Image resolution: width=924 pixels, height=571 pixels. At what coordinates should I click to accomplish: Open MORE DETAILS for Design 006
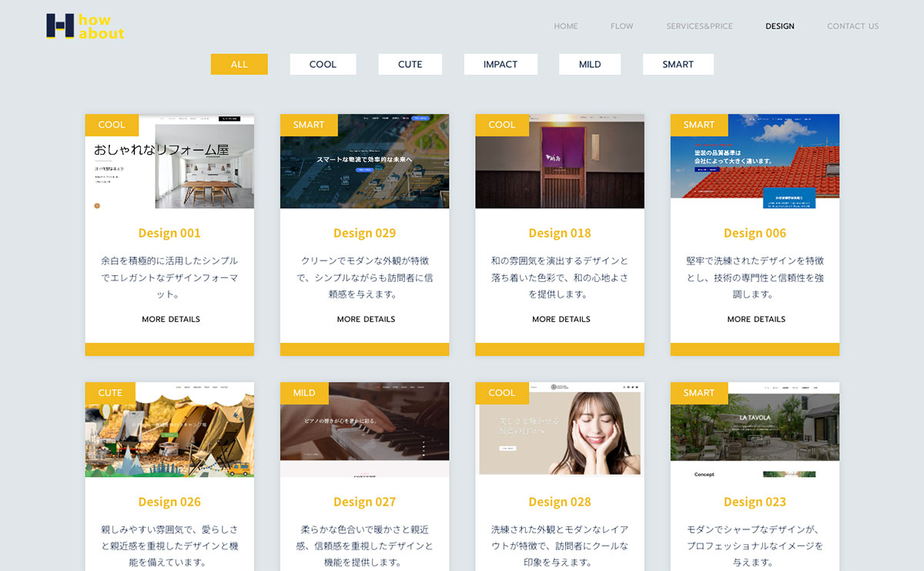pos(756,319)
